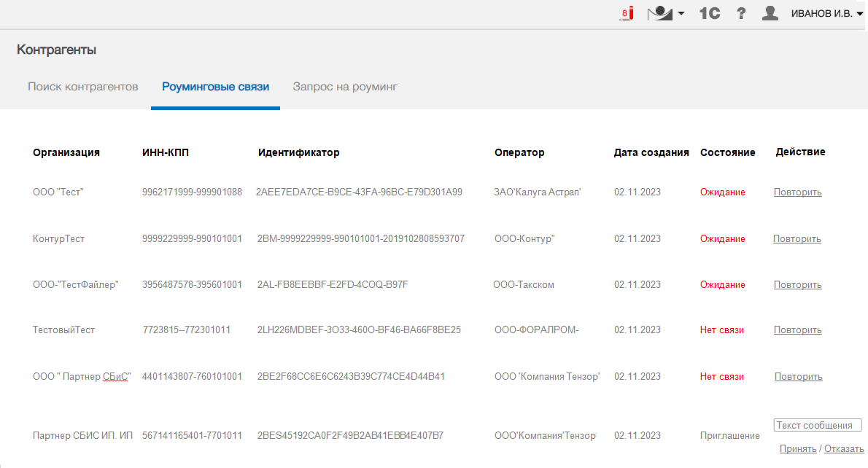The image size is (868, 468).
Task: Open the 1C integration icon
Action: click(x=709, y=13)
